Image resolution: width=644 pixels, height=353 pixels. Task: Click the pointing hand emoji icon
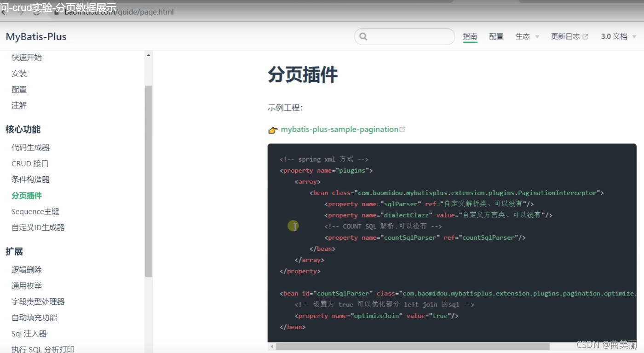click(x=273, y=130)
